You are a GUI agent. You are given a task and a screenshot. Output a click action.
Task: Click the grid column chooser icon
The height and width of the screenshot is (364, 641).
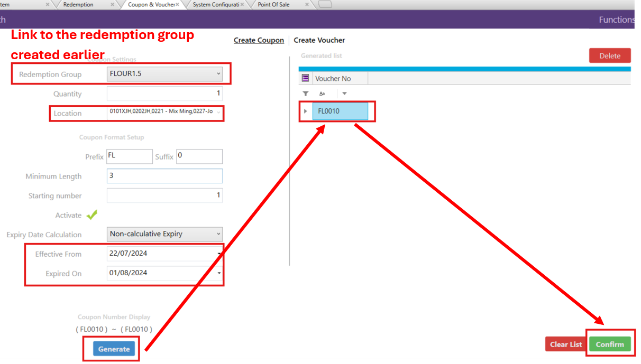(x=305, y=78)
